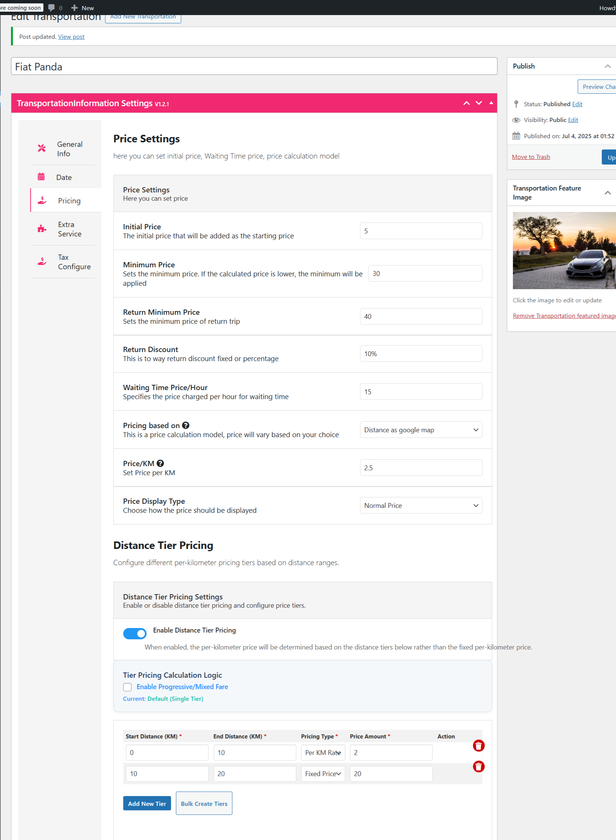Click the Minimum Price input field
The width and height of the screenshot is (616, 840).
(425, 274)
